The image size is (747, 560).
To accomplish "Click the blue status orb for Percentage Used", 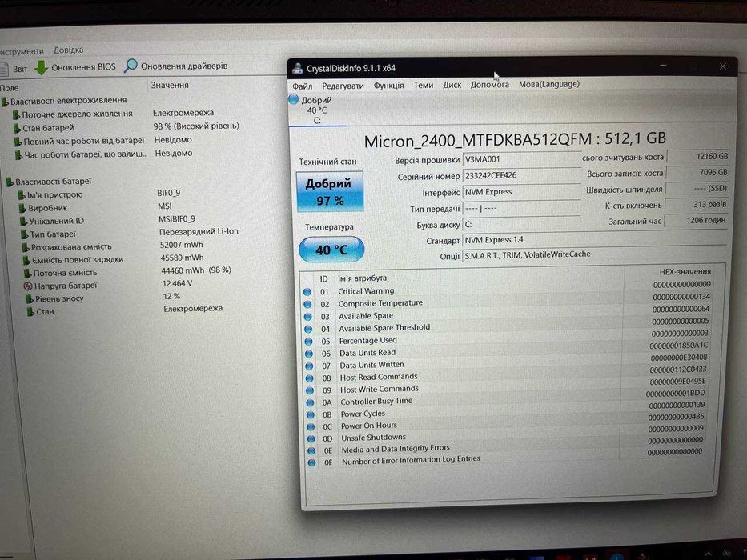I will pos(309,342).
